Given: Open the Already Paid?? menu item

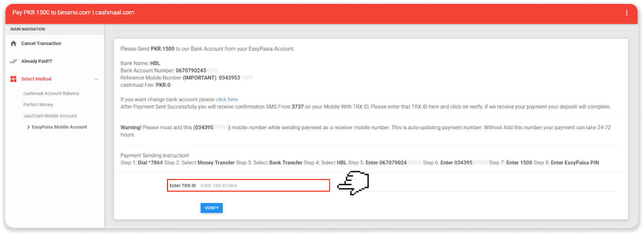Looking at the screenshot, I should (37, 61).
